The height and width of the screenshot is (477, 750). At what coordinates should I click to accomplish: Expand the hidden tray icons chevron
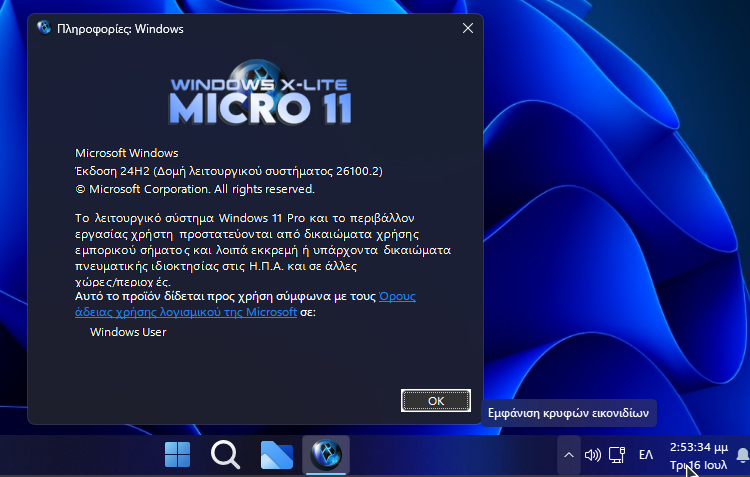pos(568,455)
